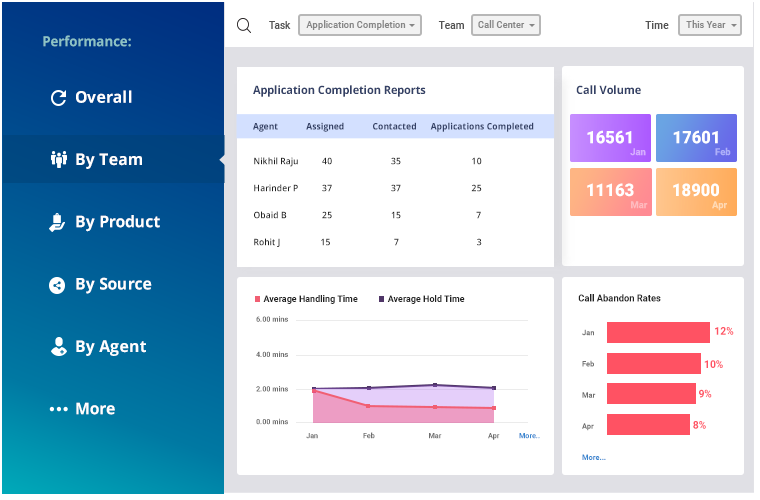The image size is (760, 500).
Task: Click the By Agent person icon
Action: [x=58, y=347]
